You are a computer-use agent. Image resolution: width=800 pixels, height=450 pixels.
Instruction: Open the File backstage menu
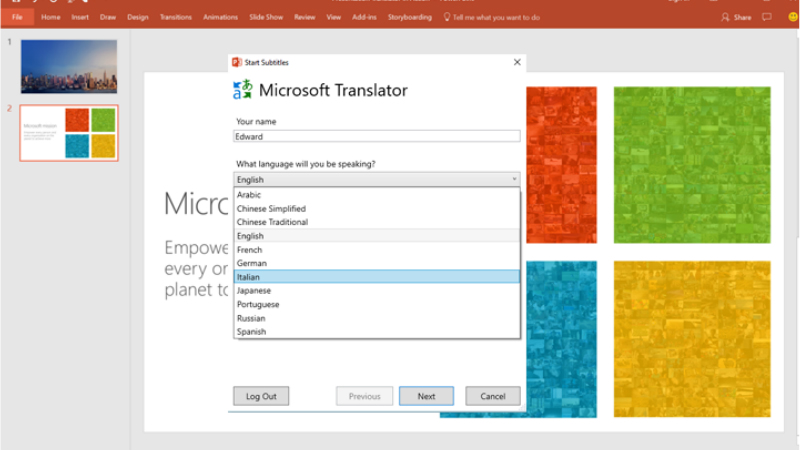(x=17, y=17)
